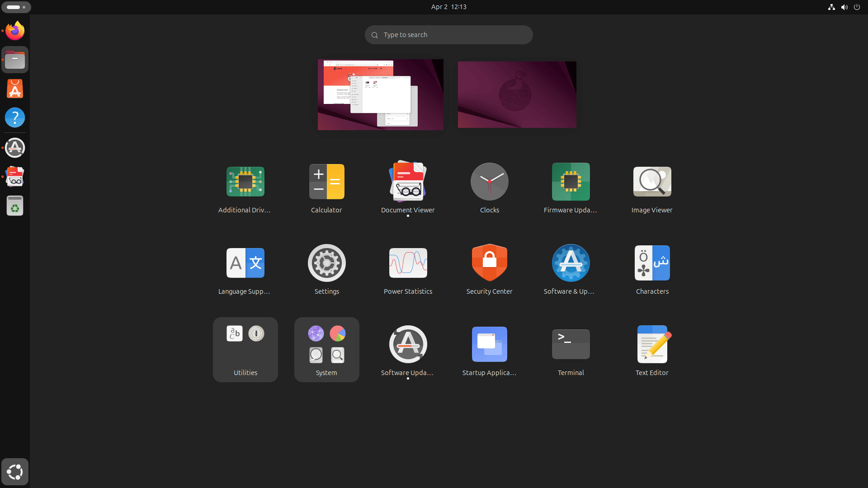Open Security Center
The image size is (868, 488).
(x=489, y=263)
